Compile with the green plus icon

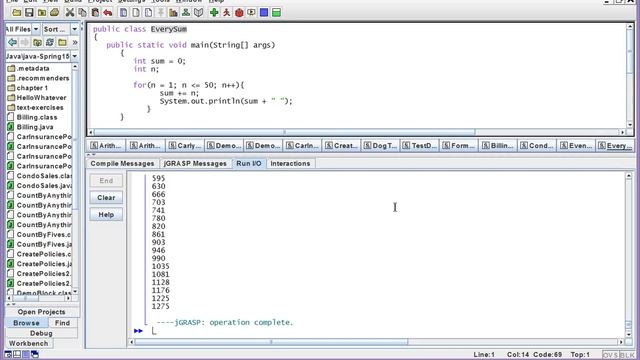(x=214, y=13)
